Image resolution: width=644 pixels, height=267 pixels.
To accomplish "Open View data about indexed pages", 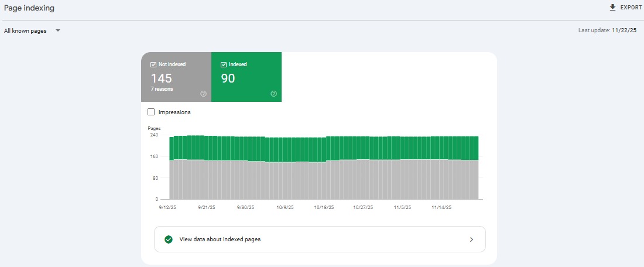I will (320, 239).
